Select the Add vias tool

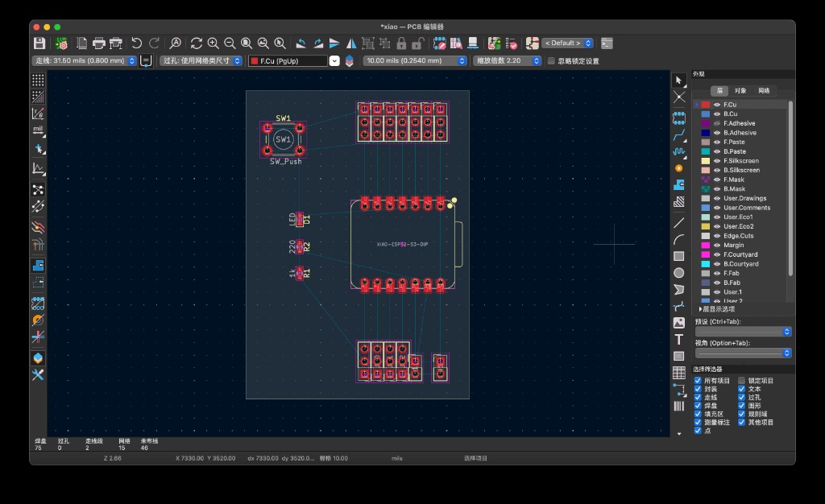(678, 168)
